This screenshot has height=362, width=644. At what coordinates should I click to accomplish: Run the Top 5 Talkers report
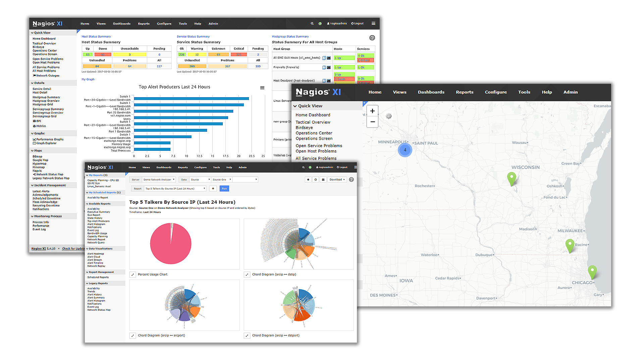(x=224, y=189)
